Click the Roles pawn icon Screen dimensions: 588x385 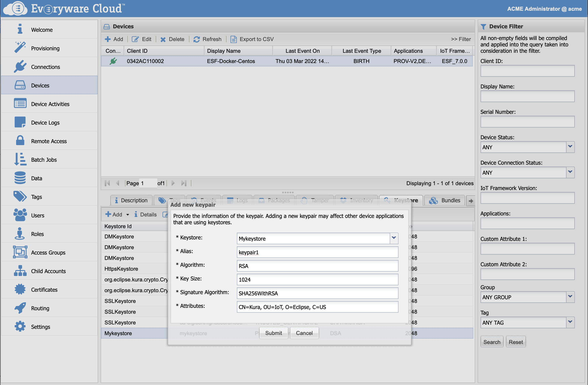pyautogui.click(x=20, y=234)
